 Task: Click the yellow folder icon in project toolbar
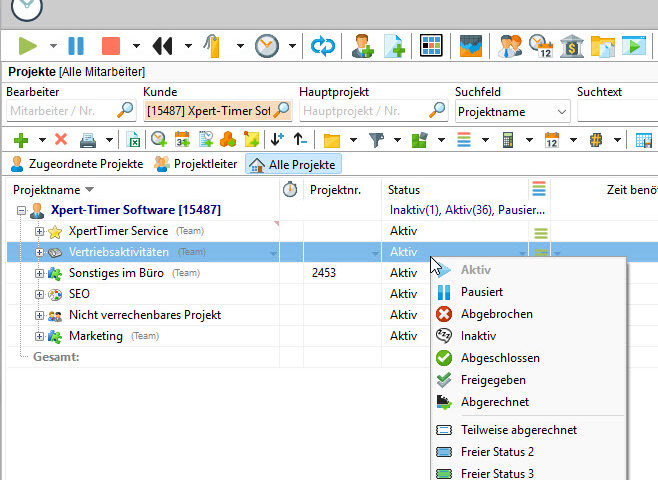pyautogui.click(x=332, y=141)
